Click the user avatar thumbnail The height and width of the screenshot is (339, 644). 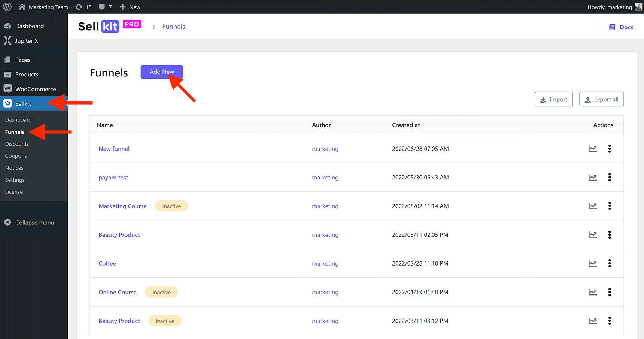tap(638, 7)
